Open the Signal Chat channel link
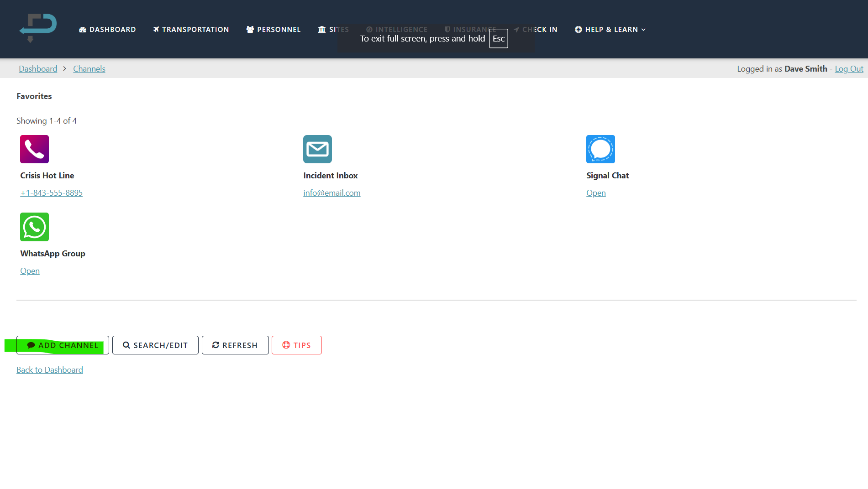Screen dimensions: 868x489 point(596,193)
